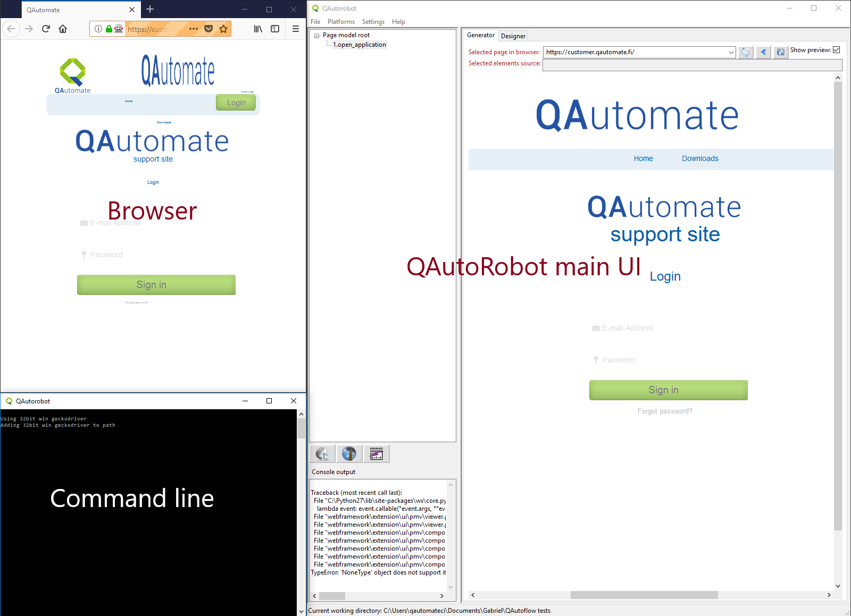Click the QAutorobot command window title icon
Image resolution: width=851 pixels, height=616 pixels.
9,401
